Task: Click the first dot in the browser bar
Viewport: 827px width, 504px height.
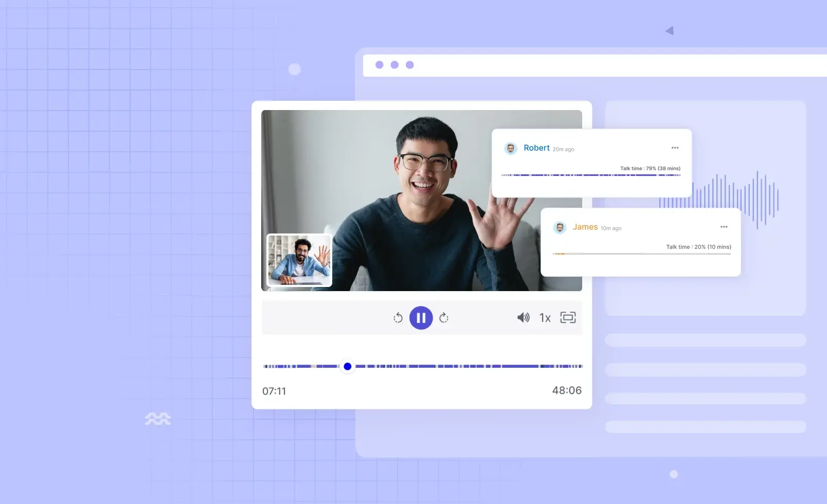Action: [380, 65]
